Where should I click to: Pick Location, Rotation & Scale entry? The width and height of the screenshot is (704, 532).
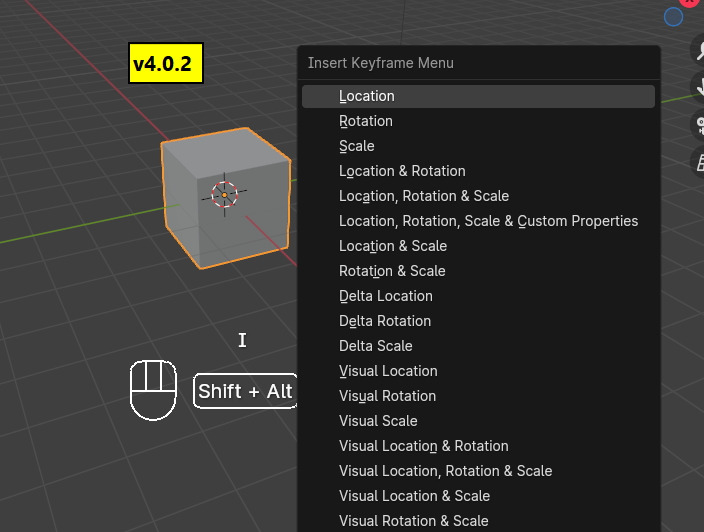coord(478,196)
